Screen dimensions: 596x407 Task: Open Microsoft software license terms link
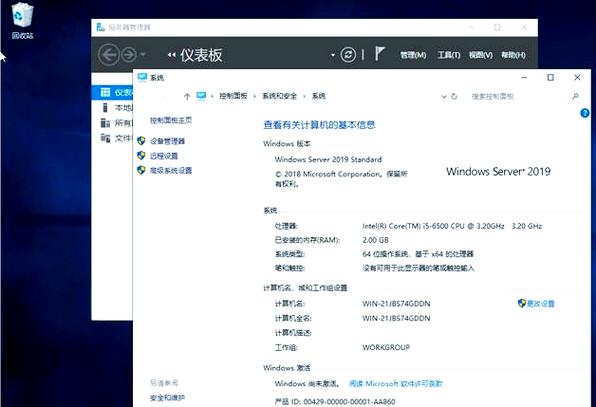(x=396, y=384)
